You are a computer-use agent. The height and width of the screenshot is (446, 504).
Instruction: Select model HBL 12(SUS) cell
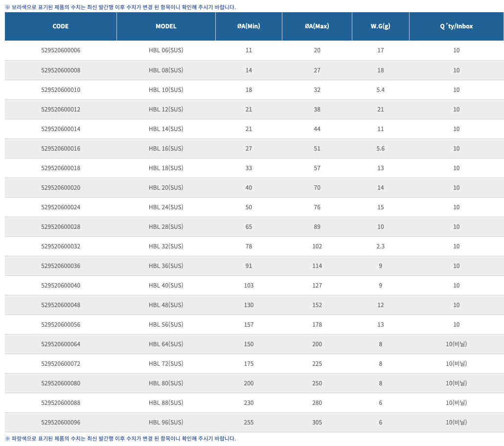pyautogui.click(x=166, y=110)
